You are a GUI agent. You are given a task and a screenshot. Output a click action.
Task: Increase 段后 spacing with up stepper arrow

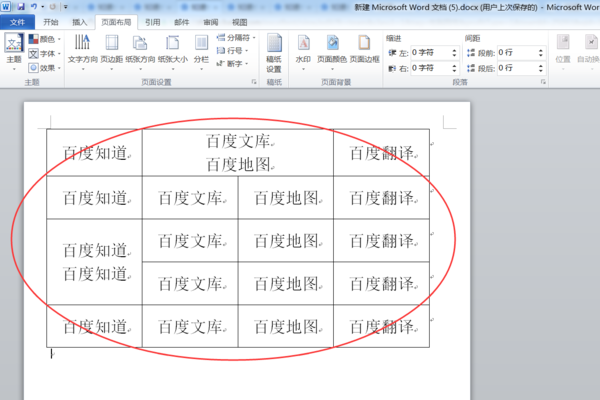pos(541,65)
